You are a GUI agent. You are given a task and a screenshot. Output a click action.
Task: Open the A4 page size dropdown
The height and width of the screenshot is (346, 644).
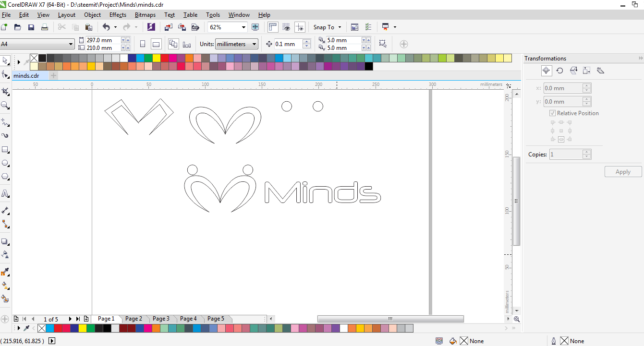pos(71,44)
